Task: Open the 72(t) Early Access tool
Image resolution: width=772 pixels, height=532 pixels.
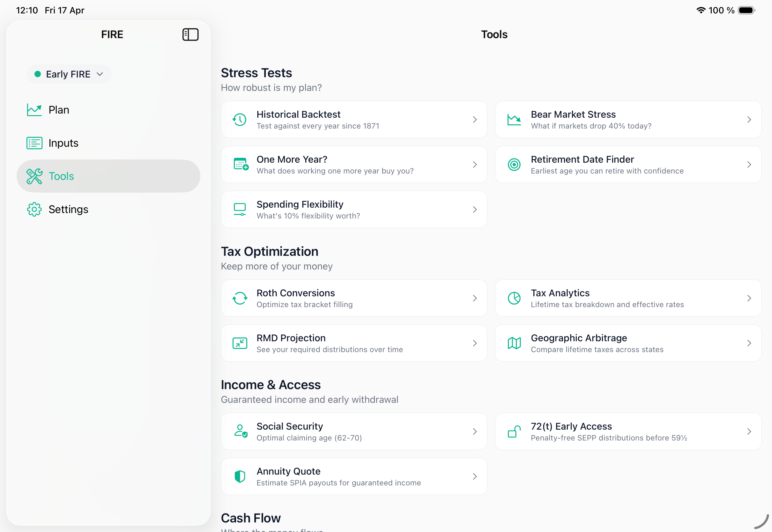Action: [x=628, y=431]
